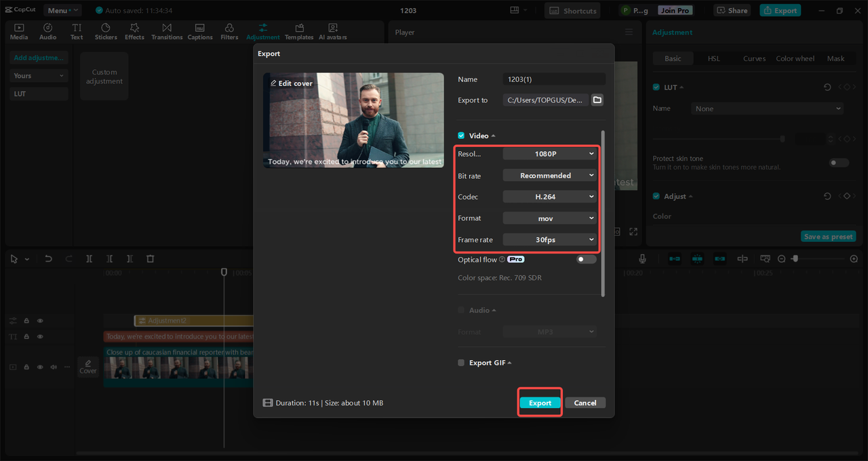Collapse the Video section caret
868x461 pixels.
pyautogui.click(x=494, y=136)
